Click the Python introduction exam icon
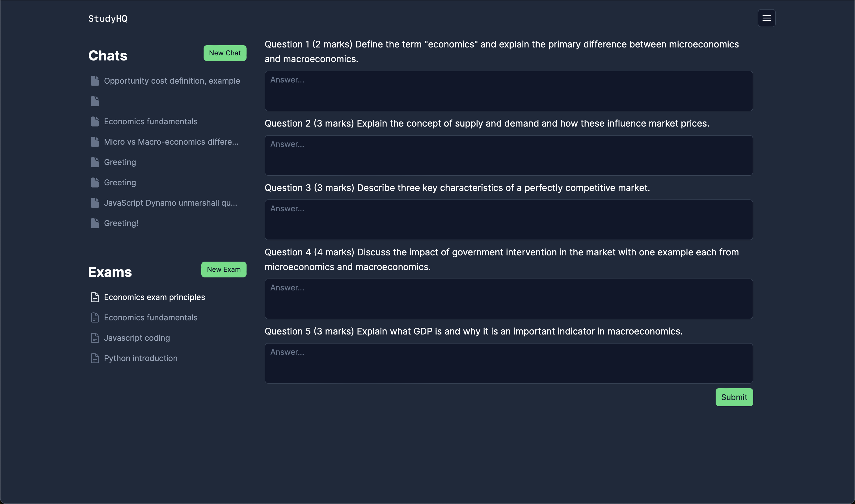 (x=95, y=358)
